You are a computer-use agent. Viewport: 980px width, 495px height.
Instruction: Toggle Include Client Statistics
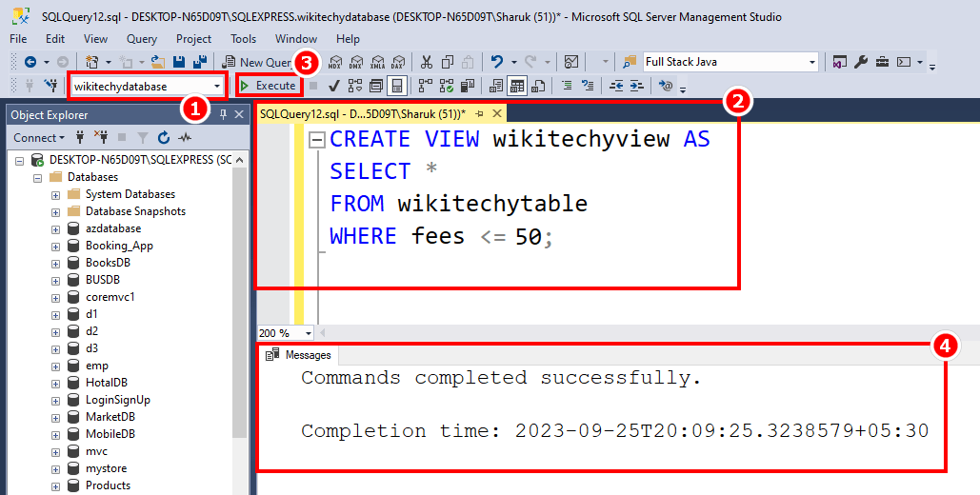tap(468, 86)
